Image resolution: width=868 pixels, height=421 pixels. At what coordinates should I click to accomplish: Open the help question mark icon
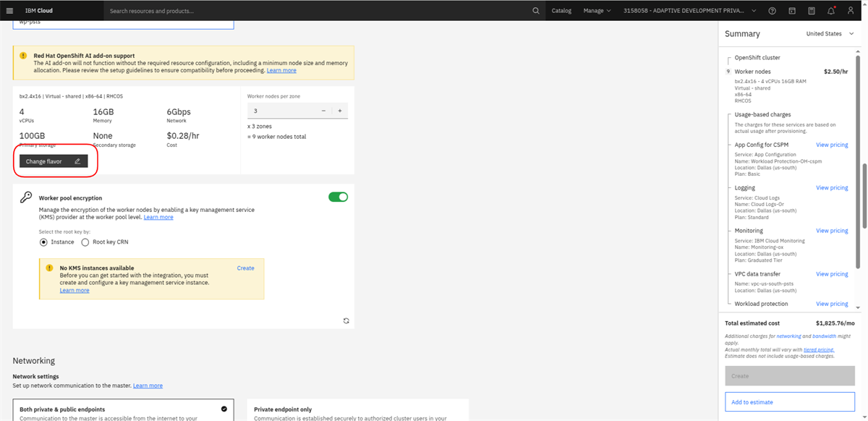[x=772, y=11]
